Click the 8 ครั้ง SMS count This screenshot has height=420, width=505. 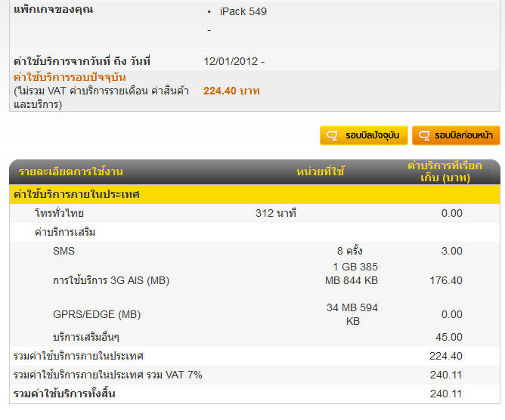click(x=350, y=251)
